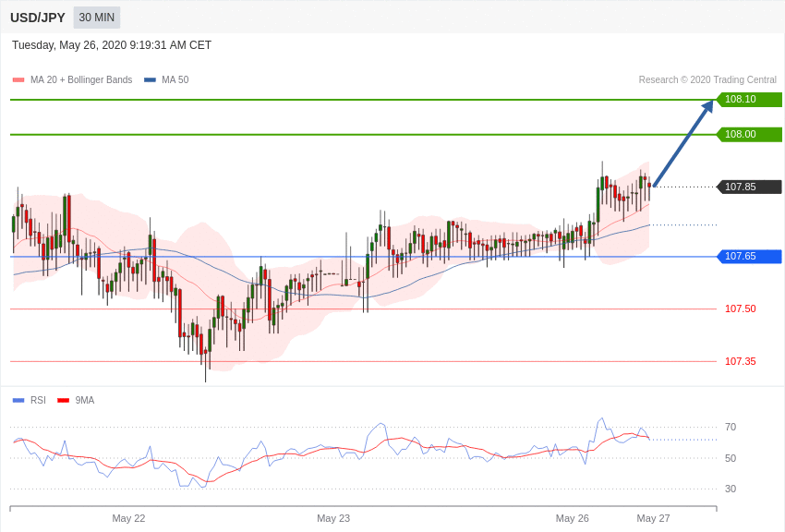Click 'Research © 2020 Trading Central' credit text
This screenshot has width=785, height=532.
click(707, 80)
